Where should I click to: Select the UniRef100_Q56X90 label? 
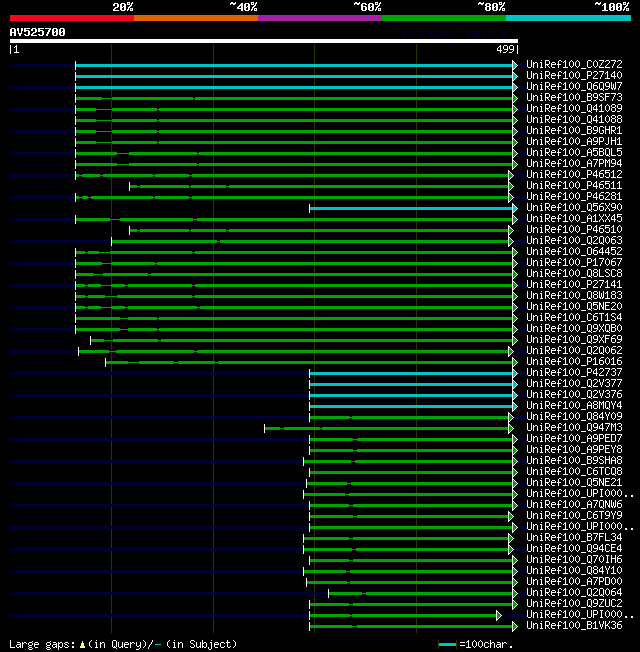pyautogui.click(x=574, y=207)
